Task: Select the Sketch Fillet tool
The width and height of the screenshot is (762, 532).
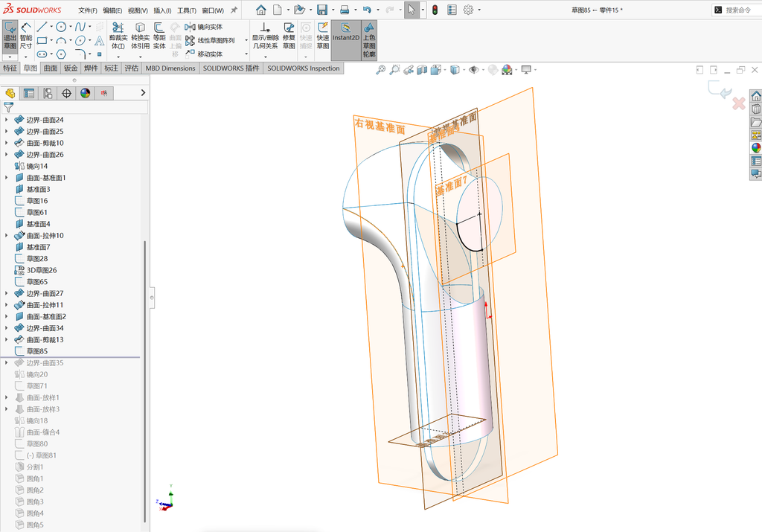Action: pyautogui.click(x=80, y=54)
